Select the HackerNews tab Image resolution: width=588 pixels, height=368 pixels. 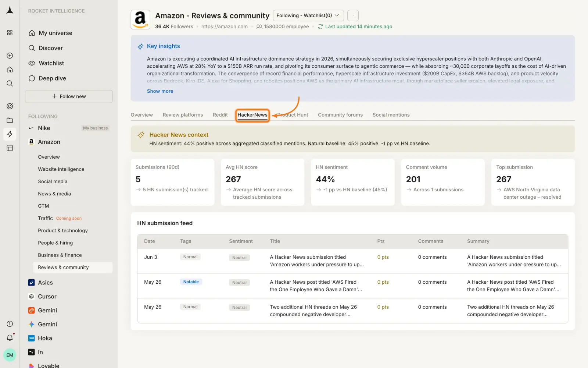click(x=252, y=115)
